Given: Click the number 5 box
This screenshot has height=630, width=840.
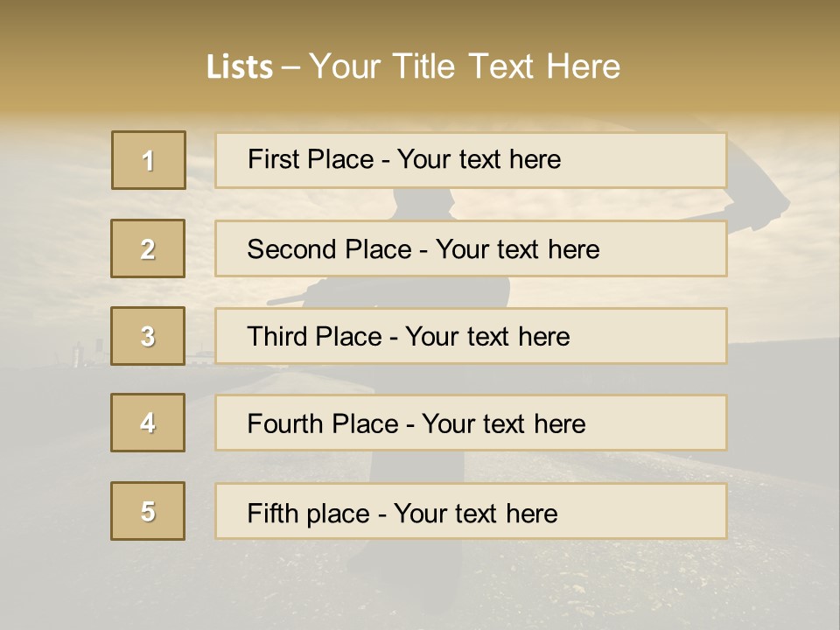Looking at the screenshot, I should coord(148,511).
